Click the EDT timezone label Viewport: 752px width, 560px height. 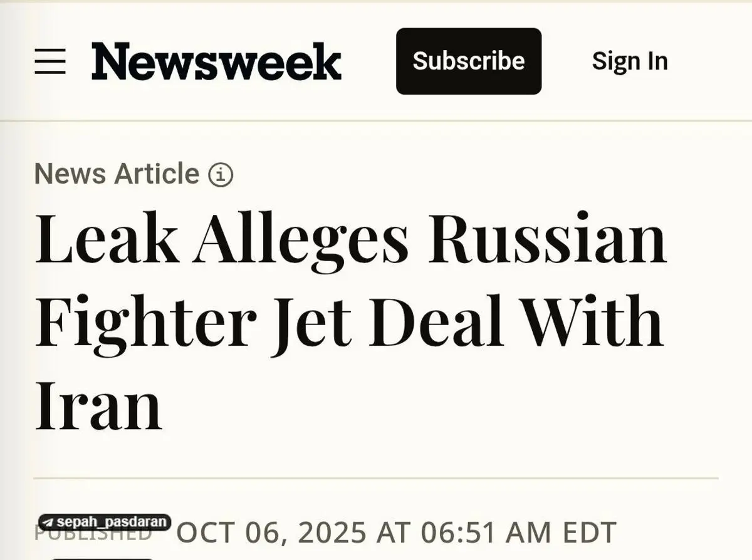tap(589, 532)
